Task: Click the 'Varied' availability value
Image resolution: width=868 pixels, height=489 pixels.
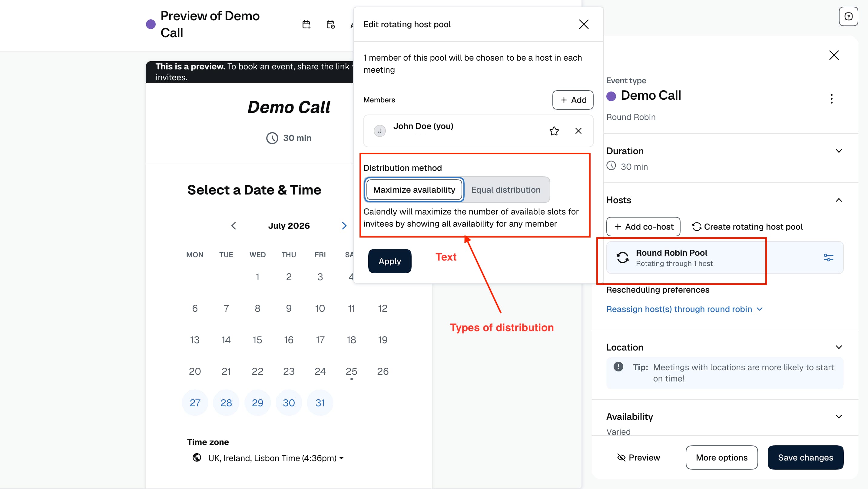Action: (618, 432)
